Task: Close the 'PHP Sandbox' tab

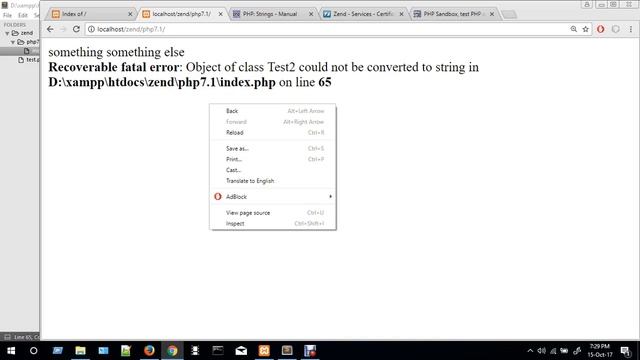Action: click(x=492, y=14)
